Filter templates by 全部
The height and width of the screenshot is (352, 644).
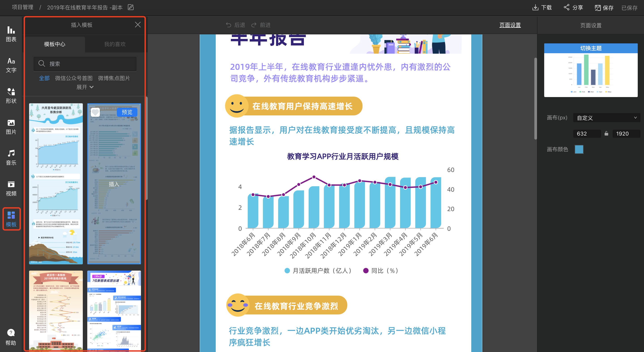44,78
